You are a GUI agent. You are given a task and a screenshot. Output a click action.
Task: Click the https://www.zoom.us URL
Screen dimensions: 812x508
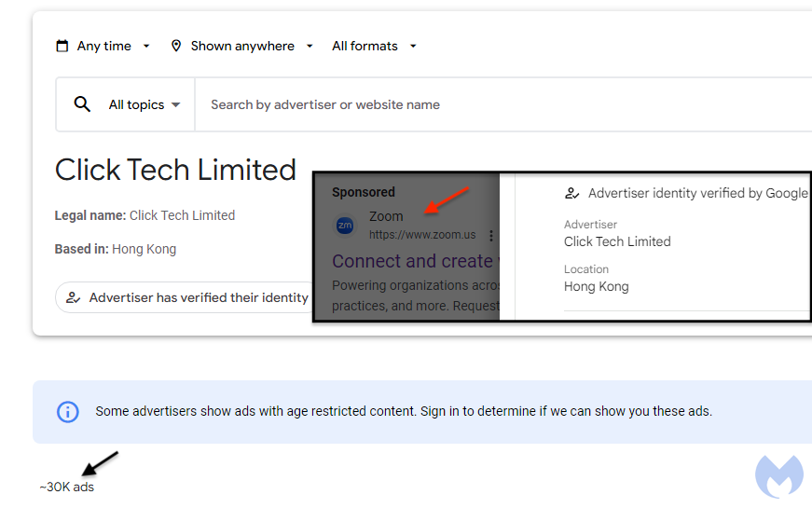pyautogui.click(x=422, y=235)
